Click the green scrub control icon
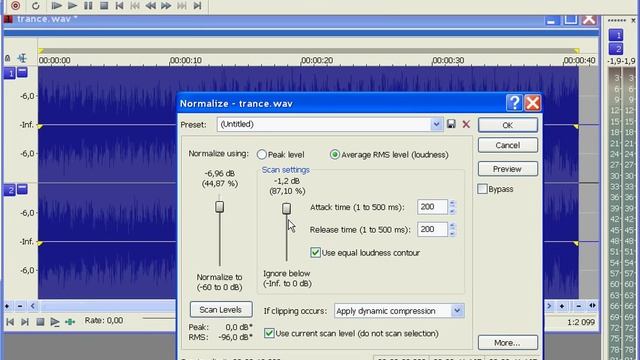The height and width of the screenshot is (360, 640). click(x=70, y=322)
